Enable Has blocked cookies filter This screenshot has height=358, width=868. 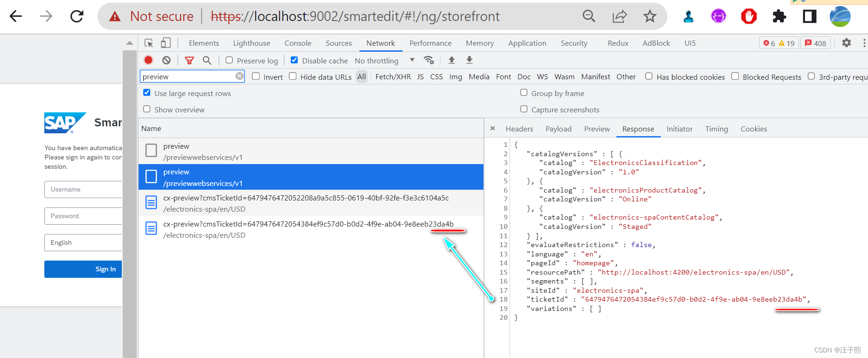coord(649,76)
